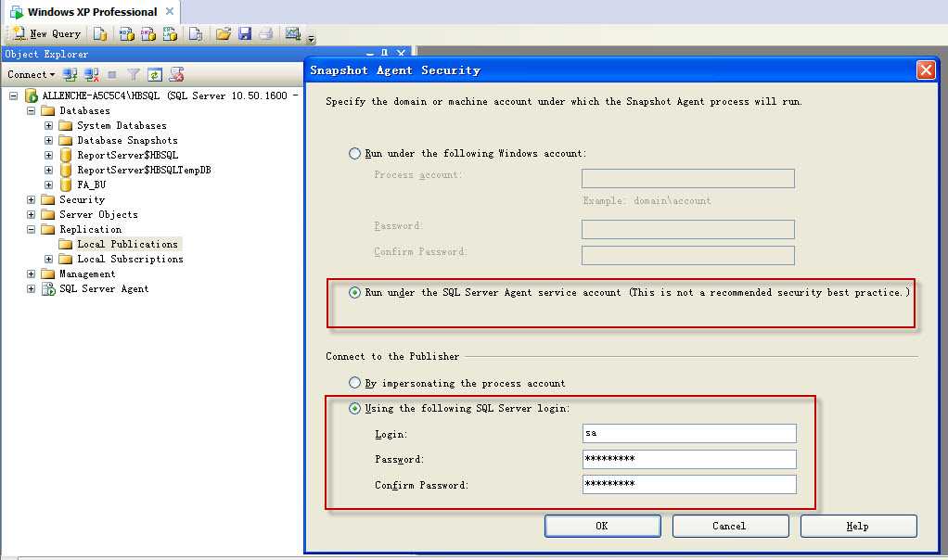The height and width of the screenshot is (560, 948).
Task: Click the Refresh icon in Object Explorer
Action: (155, 74)
